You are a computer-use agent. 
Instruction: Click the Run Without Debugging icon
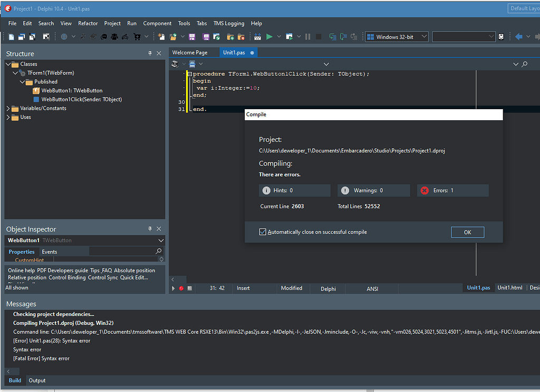pyautogui.click(x=290, y=36)
